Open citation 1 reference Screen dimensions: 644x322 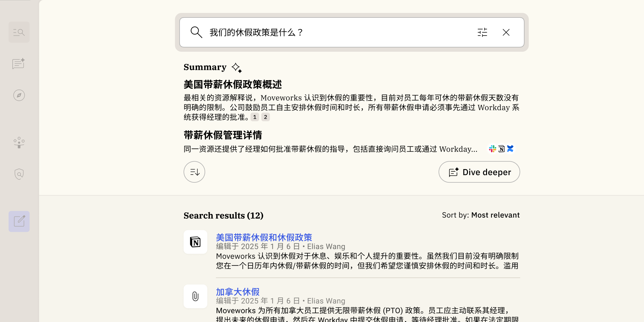tap(255, 117)
